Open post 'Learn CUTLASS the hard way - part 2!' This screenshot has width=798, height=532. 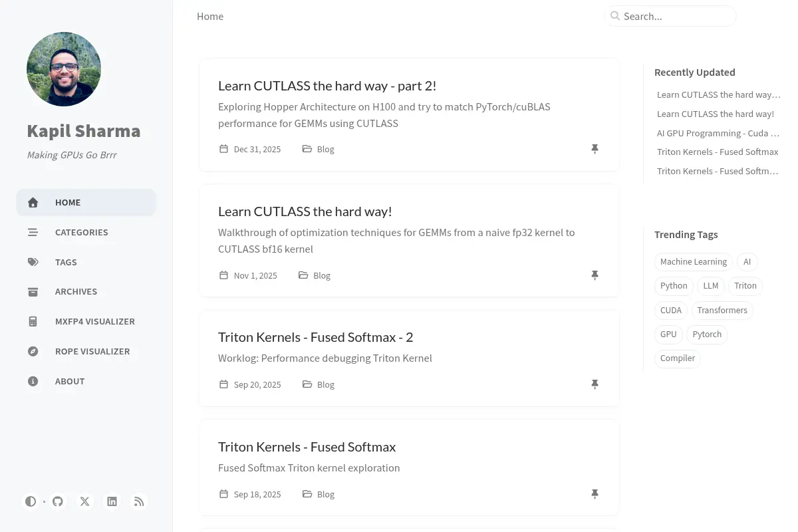(x=327, y=86)
